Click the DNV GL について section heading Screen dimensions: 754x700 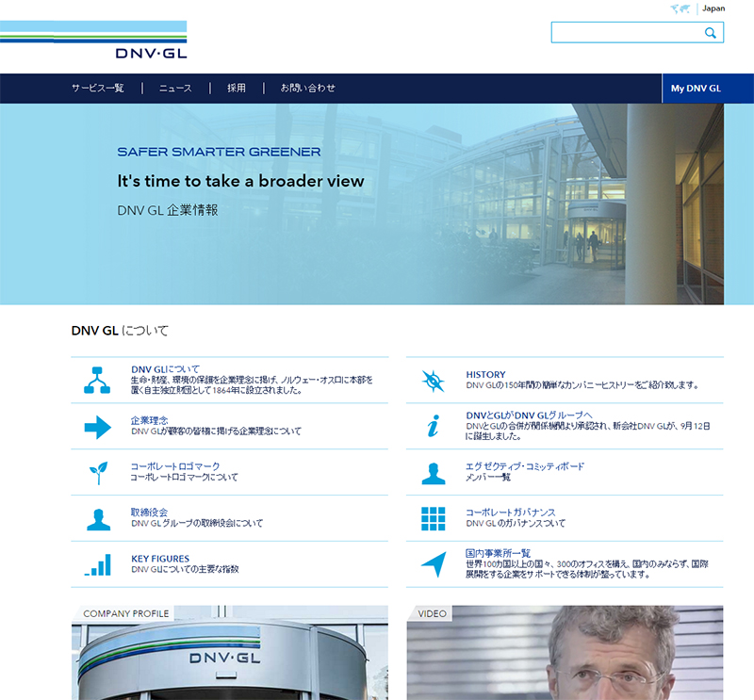click(x=120, y=331)
